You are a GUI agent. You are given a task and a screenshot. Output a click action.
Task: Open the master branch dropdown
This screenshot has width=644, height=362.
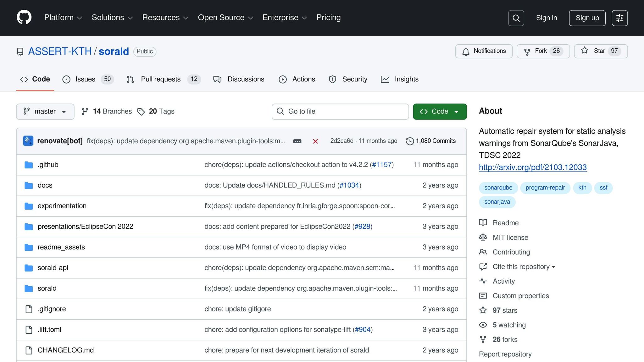tap(45, 112)
